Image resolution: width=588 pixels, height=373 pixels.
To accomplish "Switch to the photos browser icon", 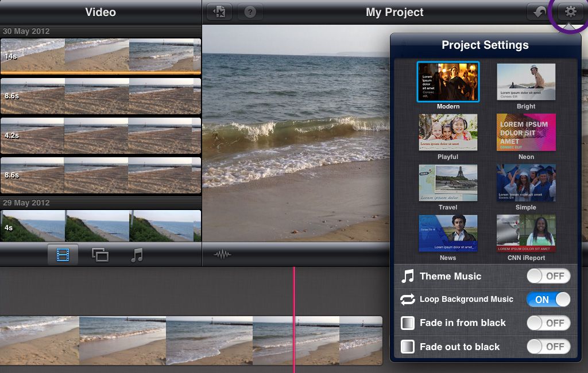I will pos(100,255).
